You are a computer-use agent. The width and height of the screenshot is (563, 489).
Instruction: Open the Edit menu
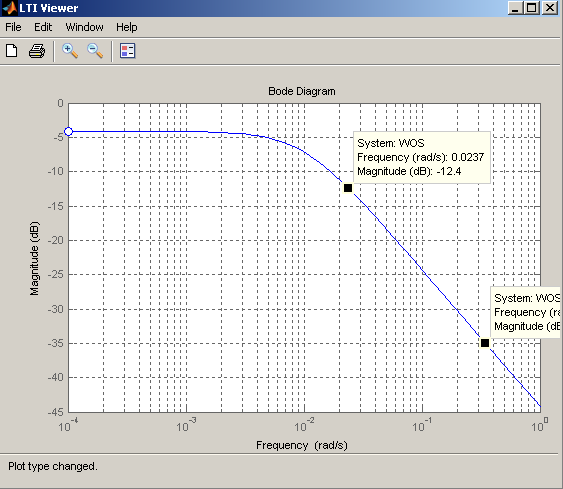point(43,27)
